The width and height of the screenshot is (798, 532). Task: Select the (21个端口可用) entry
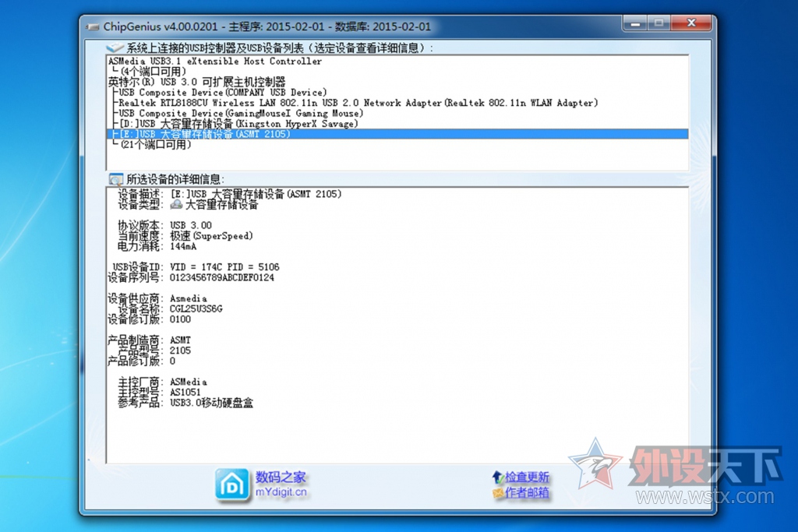(156, 145)
